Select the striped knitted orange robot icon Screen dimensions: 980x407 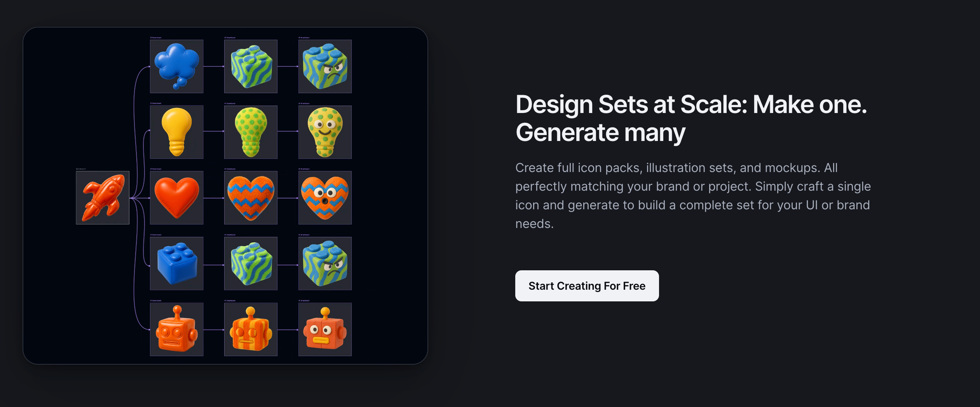pos(251,329)
